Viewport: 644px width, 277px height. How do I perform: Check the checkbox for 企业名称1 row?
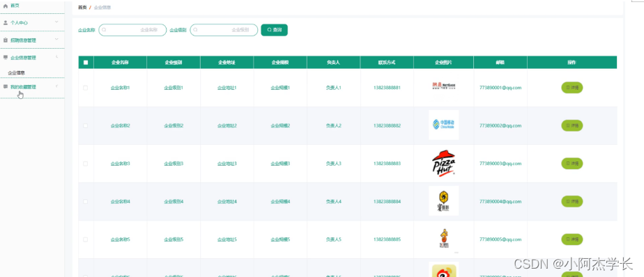[86, 88]
